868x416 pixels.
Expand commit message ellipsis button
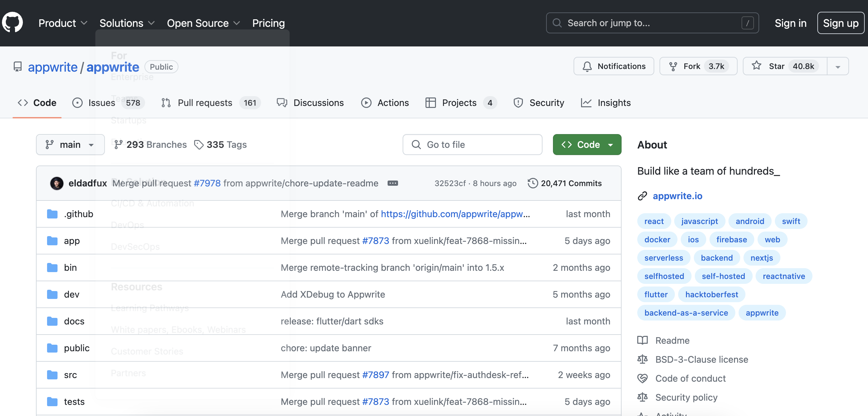pyautogui.click(x=392, y=183)
